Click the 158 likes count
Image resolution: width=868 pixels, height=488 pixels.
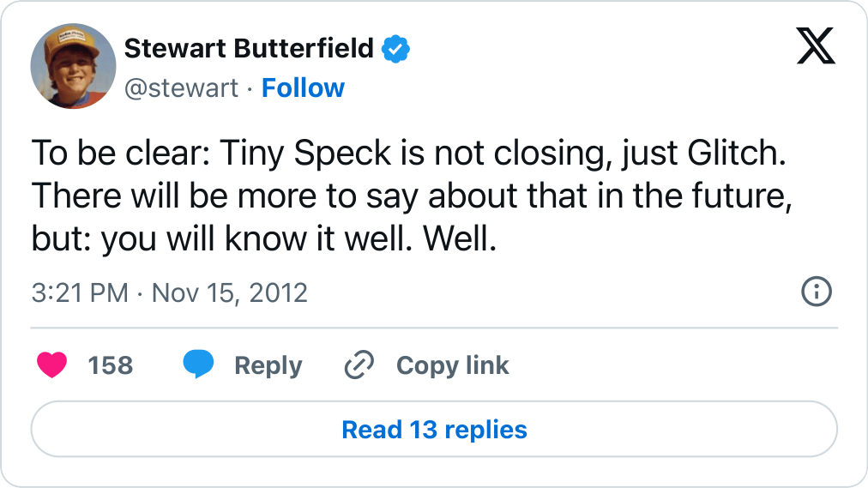pos(111,365)
